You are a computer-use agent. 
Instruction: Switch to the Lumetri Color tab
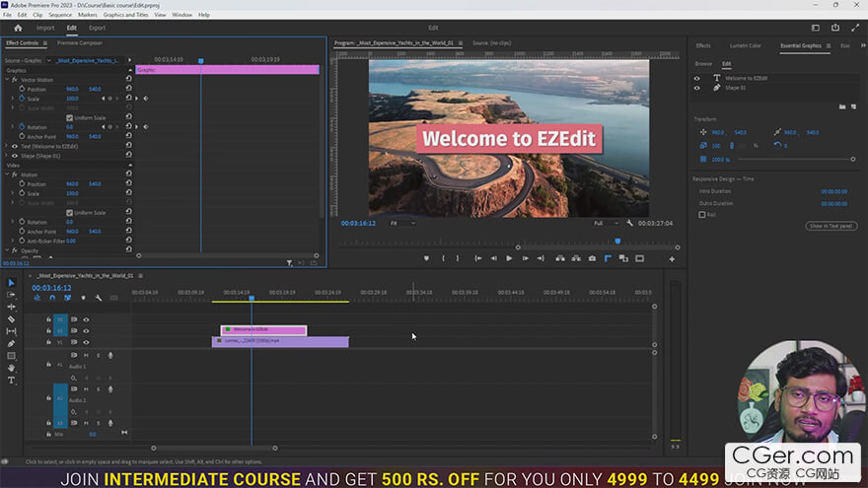745,46
